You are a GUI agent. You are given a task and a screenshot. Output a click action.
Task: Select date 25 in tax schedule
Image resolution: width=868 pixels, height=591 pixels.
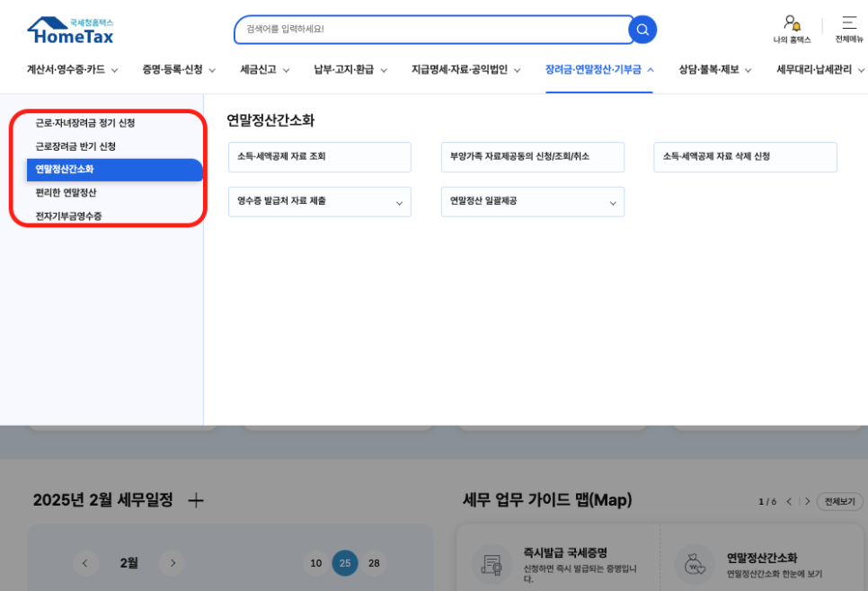[x=345, y=563]
